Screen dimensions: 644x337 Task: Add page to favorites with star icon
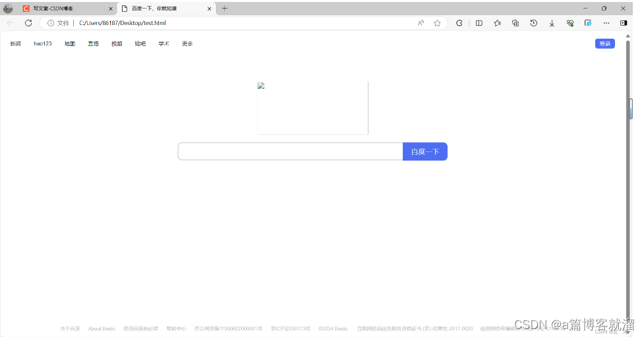click(x=437, y=23)
